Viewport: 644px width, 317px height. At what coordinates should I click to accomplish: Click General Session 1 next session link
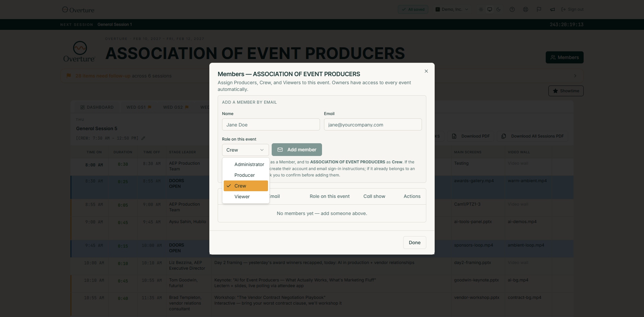115,24
